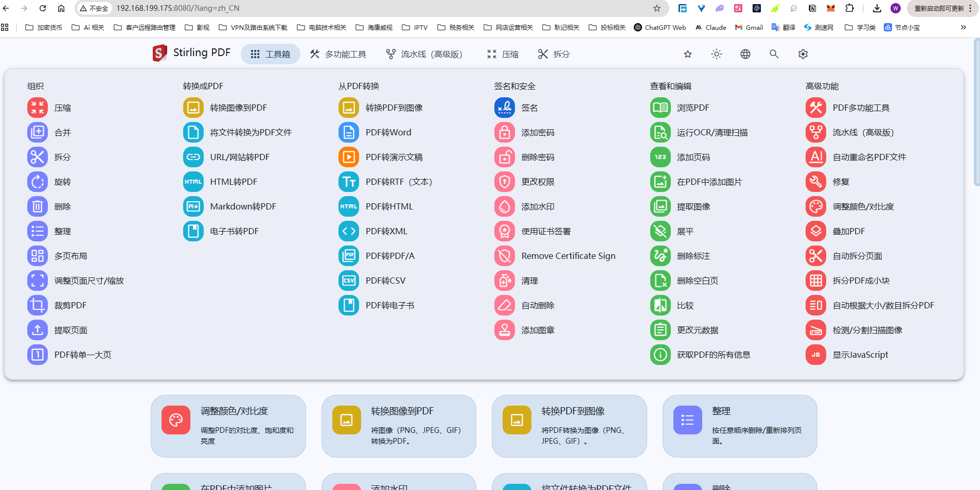Toggle dark mode with the sun icon
The width and height of the screenshot is (980, 490).
pyautogui.click(x=717, y=54)
